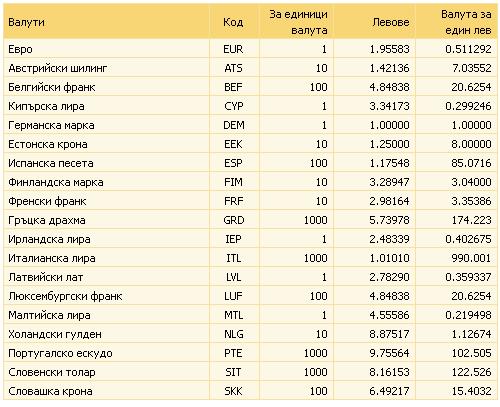
Task: Select the 1.25000 value for Естонска крона
Action: [x=389, y=144]
